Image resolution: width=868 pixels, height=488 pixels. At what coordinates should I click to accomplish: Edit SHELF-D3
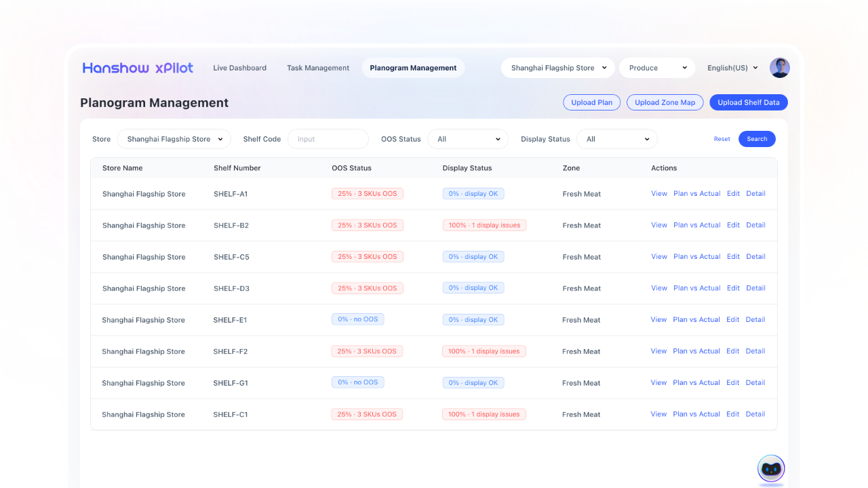tap(734, 288)
